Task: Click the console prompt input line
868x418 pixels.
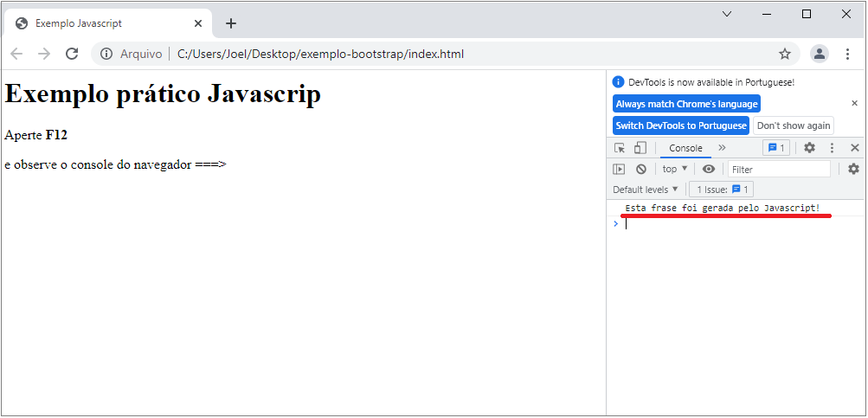Action: (x=742, y=223)
